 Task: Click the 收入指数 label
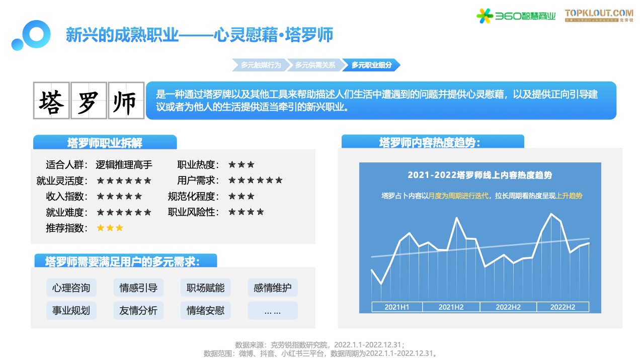pyautogui.click(x=66, y=196)
